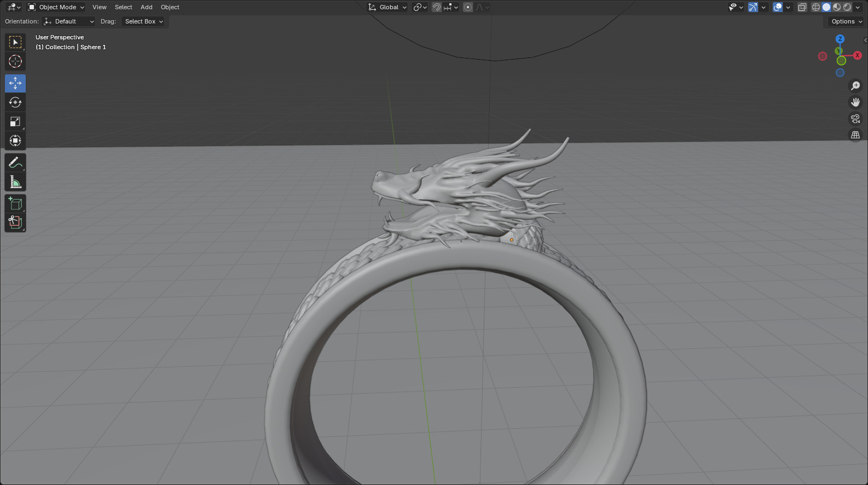Image resolution: width=868 pixels, height=485 pixels.
Task: Click the red X axis on navigation gizmo
Action: click(x=858, y=55)
